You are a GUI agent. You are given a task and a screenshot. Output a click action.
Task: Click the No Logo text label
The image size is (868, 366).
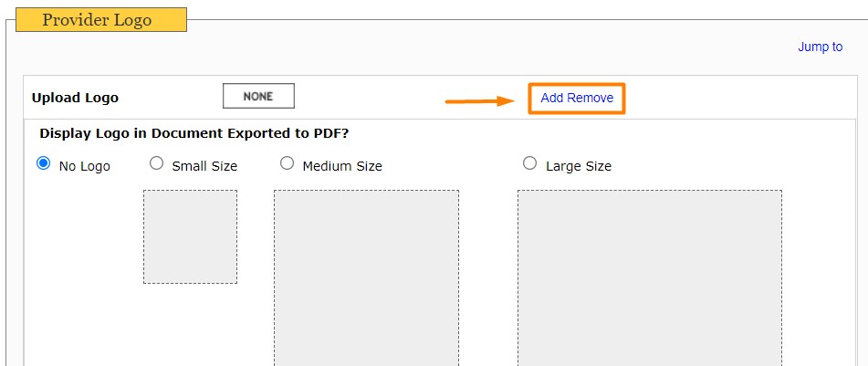click(85, 166)
